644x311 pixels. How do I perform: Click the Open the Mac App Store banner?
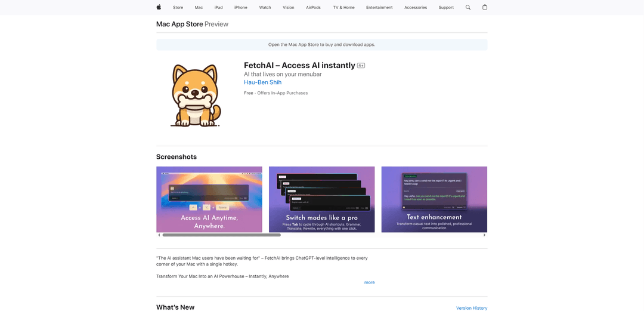tap(321, 44)
